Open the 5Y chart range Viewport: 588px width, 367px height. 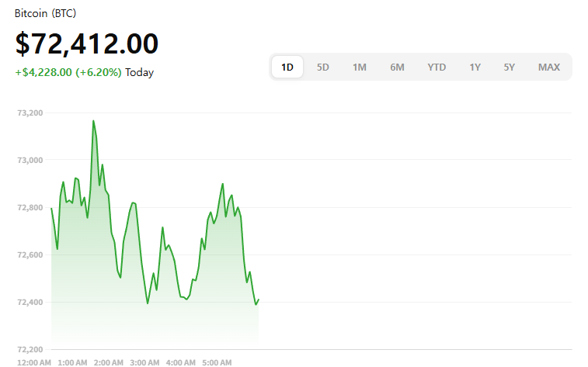tap(509, 68)
